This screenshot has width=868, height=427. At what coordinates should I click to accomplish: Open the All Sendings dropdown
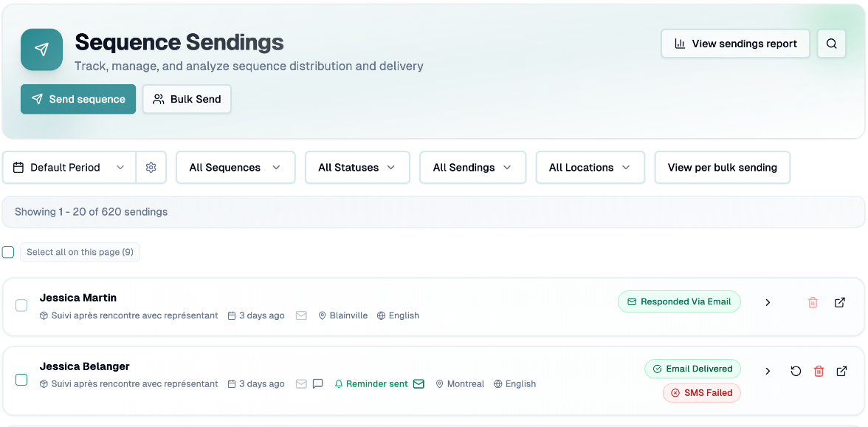tap(472, 167)
